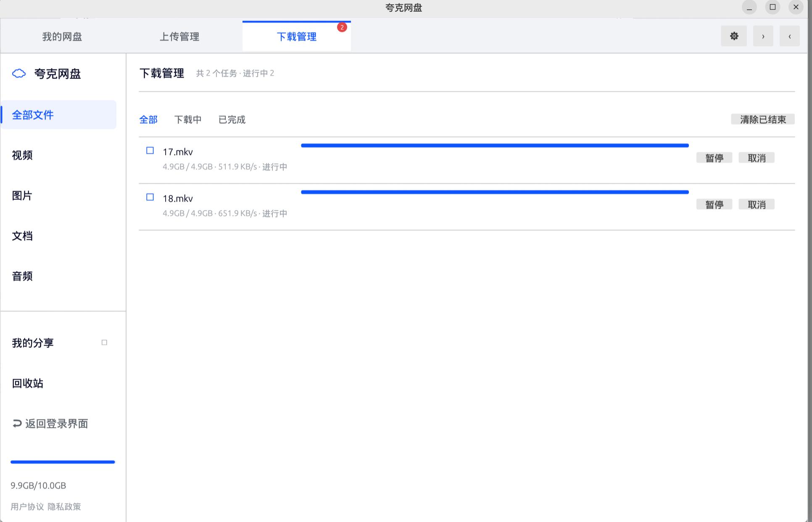The width and height of the screenshot is (812, 522).
Task: Tick the checkbox for 17.mkv
Action: [x=150, y=150]
